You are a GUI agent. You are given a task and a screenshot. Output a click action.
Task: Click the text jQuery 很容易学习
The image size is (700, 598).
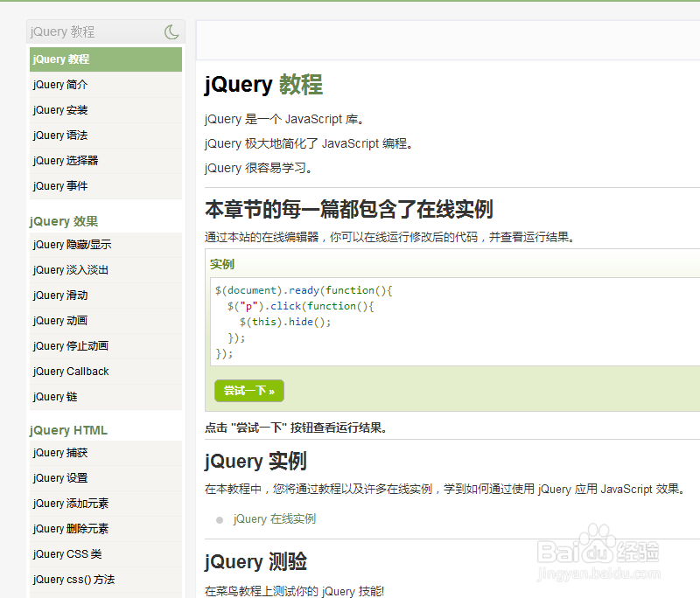tap(259, 168)
